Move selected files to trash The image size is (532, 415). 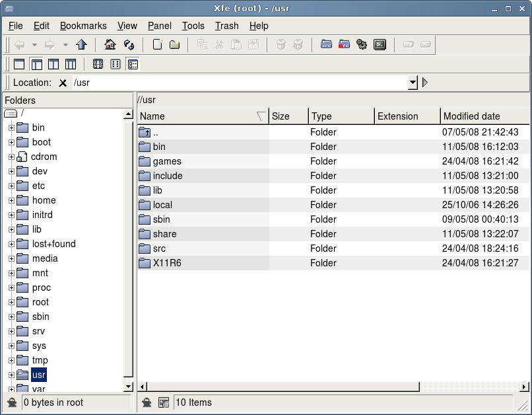[281, 44]
